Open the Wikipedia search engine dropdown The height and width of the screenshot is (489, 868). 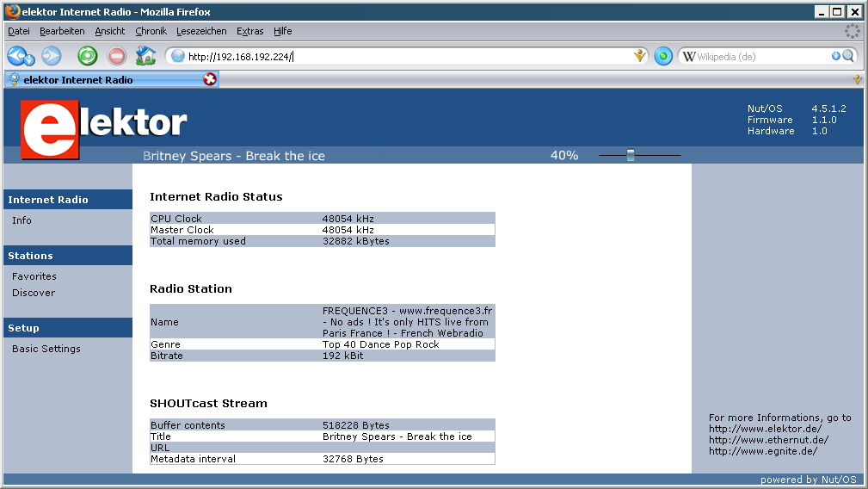pyautogui.click(x=689, y=56)
